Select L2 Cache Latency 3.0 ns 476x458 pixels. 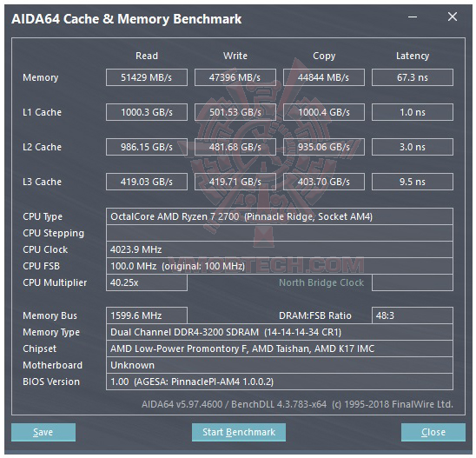tap(413, 147)
